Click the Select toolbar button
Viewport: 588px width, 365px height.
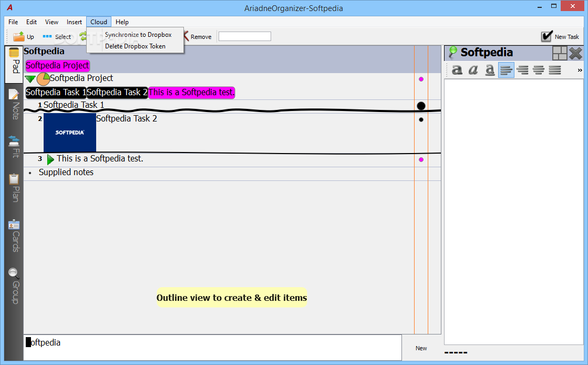(x=57, y=36)
